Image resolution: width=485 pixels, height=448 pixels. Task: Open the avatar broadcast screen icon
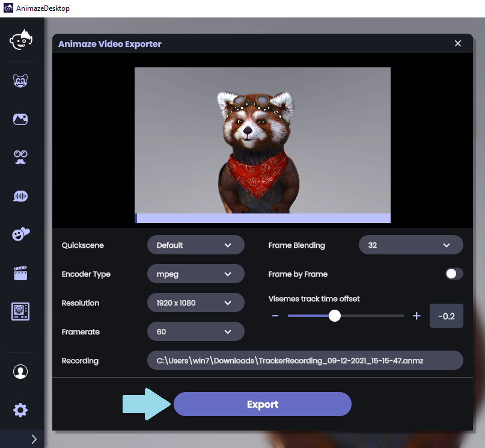(x=20, y=311)
